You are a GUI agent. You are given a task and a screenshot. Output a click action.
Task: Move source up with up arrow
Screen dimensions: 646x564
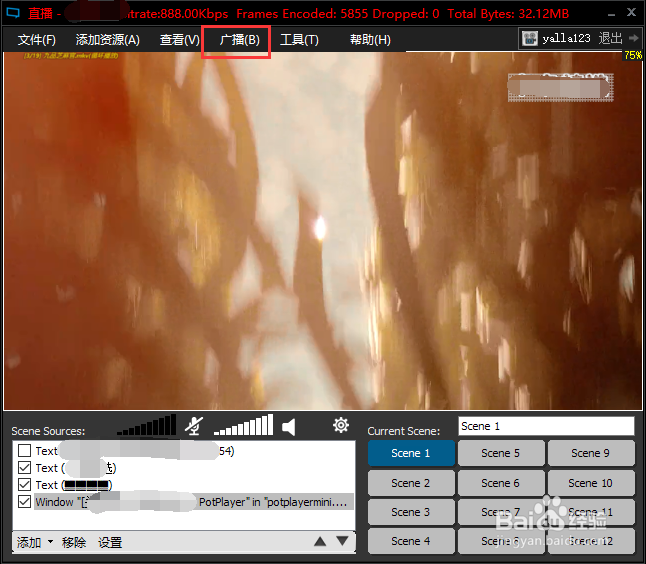coord(320,541)
